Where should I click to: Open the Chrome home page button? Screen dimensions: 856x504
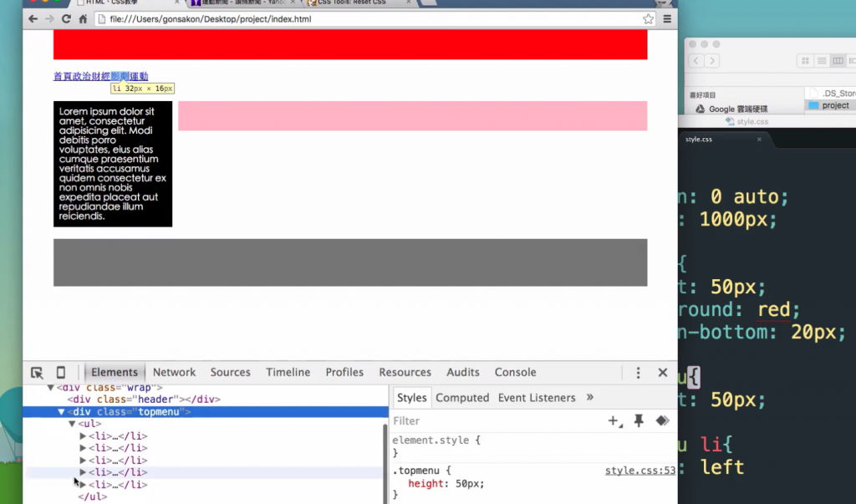(x=83, y=19)
